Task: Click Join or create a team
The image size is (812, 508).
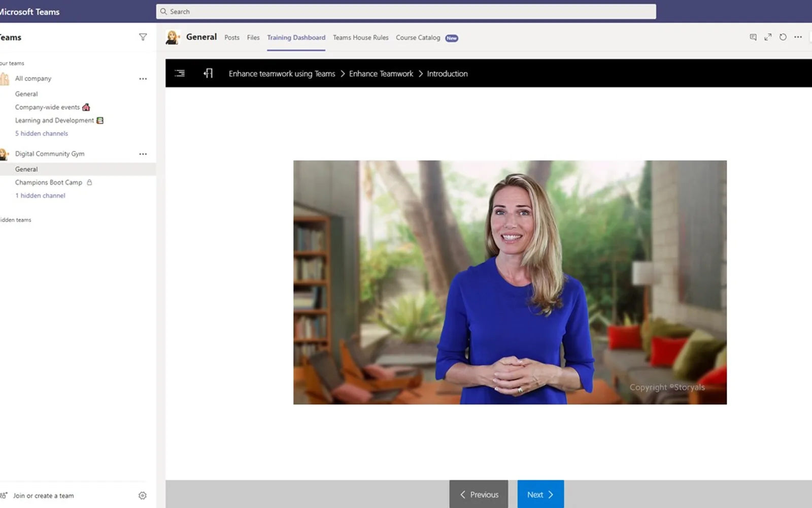Action: tap(44, 496)
